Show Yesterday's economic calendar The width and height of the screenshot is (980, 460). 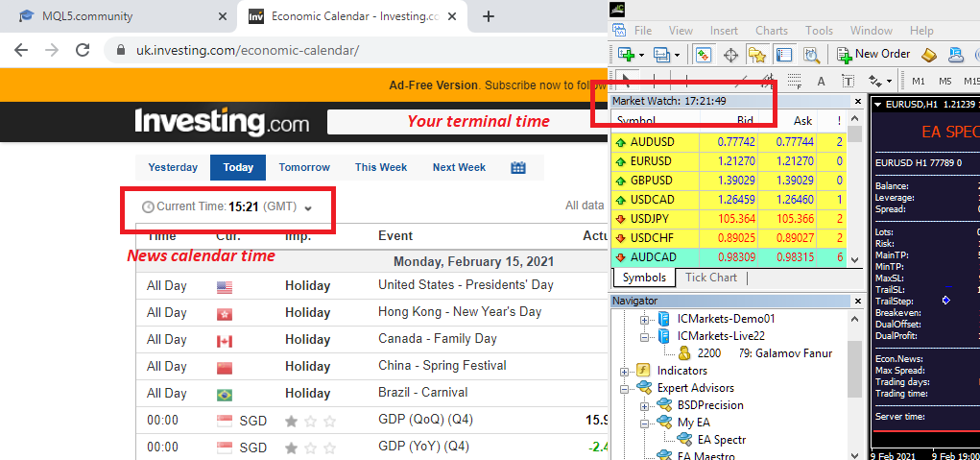(x=173, y=167)
